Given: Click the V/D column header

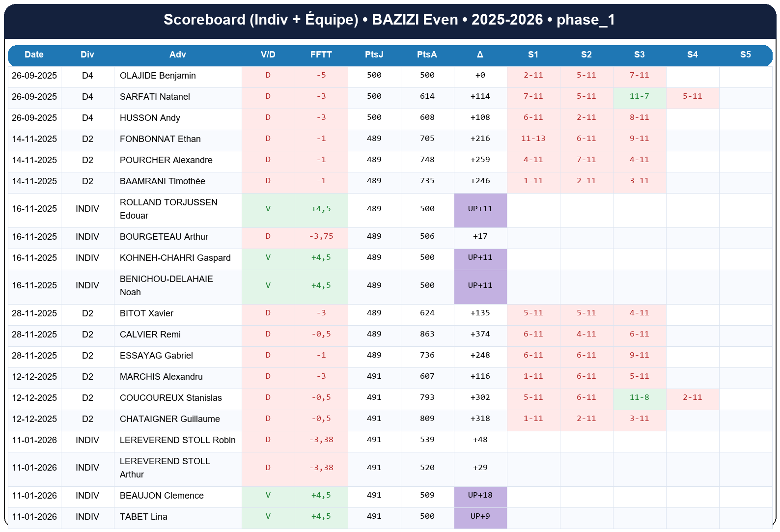Looking at the screenshot, I should 268,55.
